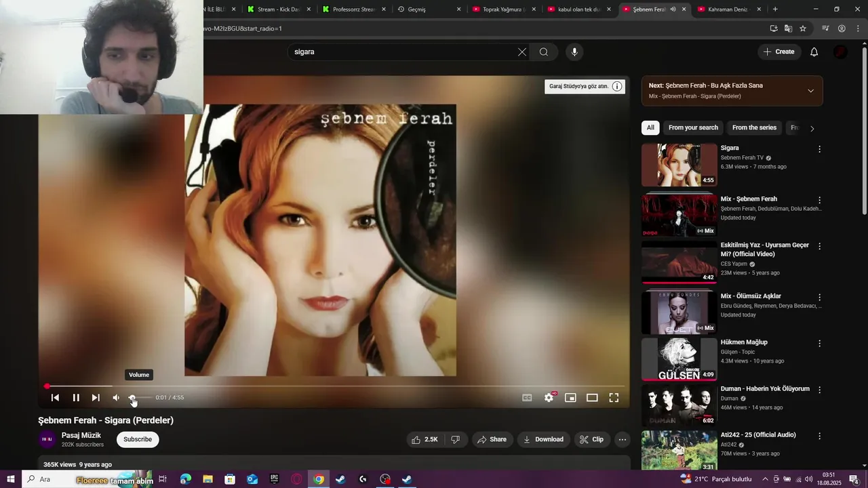
Task: Skip to the previous video
Action: [x=56, y=398]
